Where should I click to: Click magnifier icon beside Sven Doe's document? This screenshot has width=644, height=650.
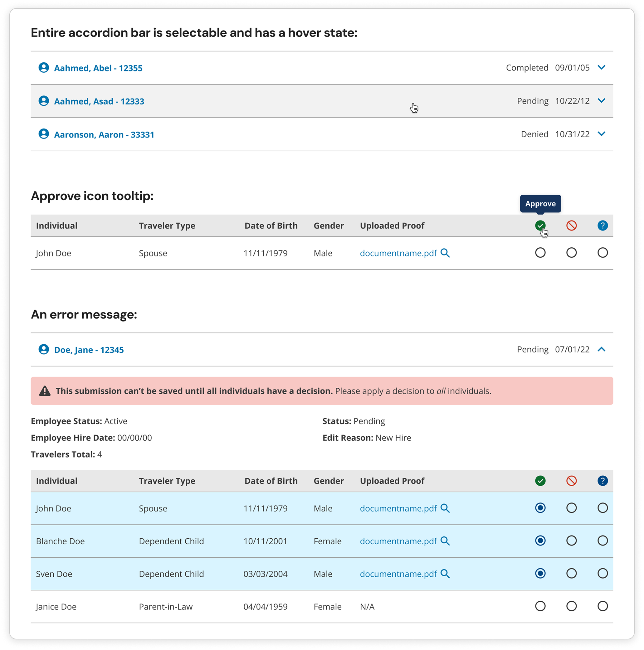coord(445,574)
